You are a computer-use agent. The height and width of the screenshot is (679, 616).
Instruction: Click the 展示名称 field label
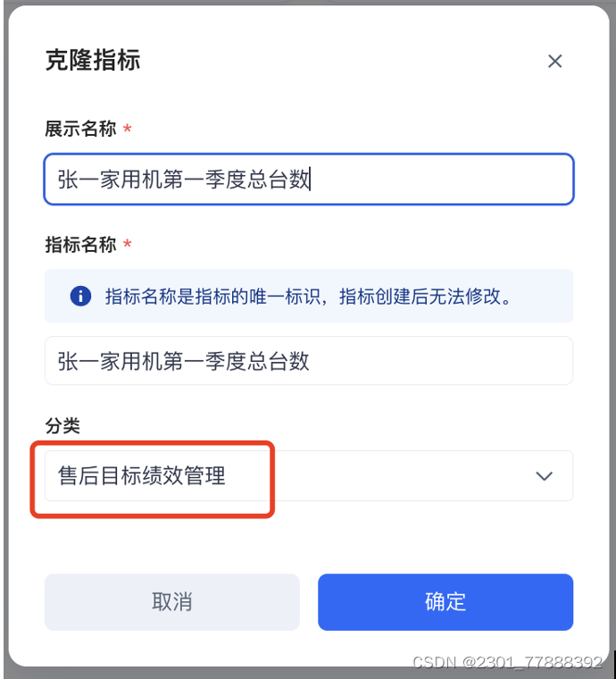coord(80,129)
